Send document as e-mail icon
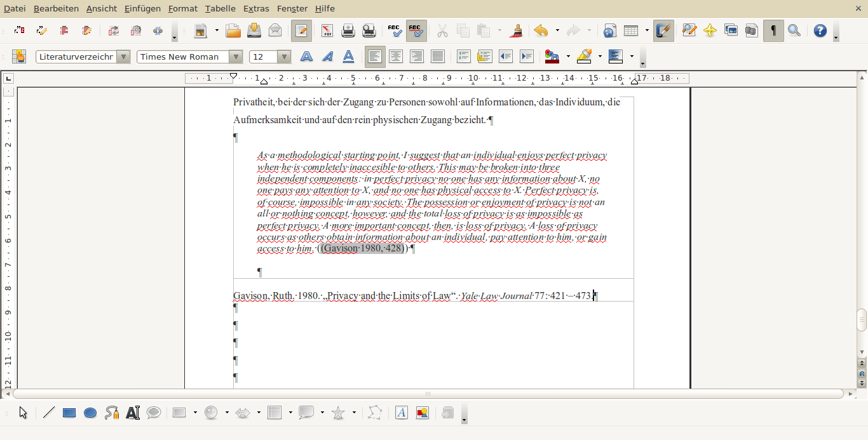Image resolution: width=868 pixels, height=440 pixels. 275,30
